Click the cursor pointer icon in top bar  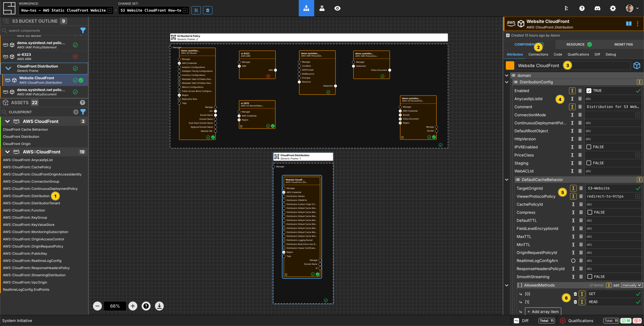click(566, 8)
